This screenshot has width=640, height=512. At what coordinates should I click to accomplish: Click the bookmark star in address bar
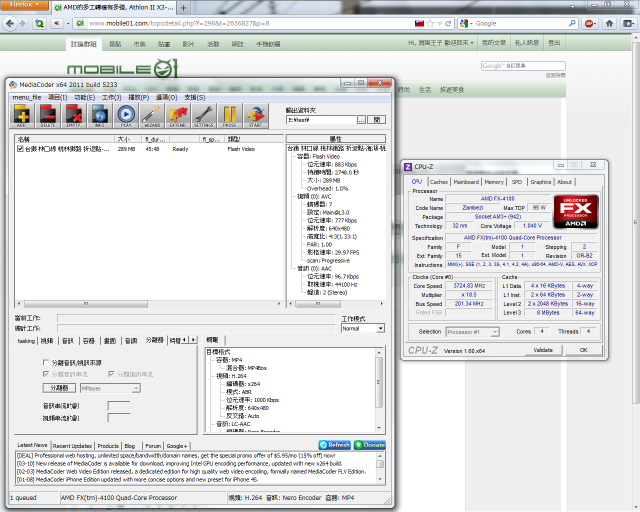pyautogui.click(x=430, y=24)
